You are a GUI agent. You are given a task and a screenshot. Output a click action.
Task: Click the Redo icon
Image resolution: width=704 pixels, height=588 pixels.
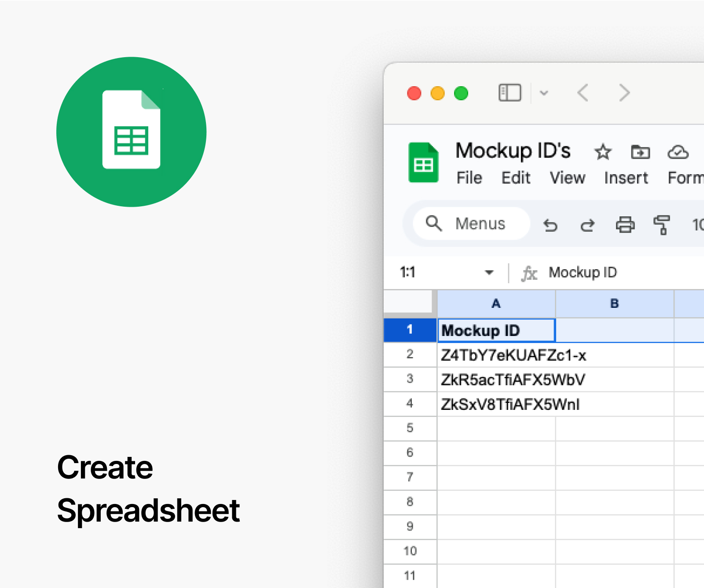[587, 225]
